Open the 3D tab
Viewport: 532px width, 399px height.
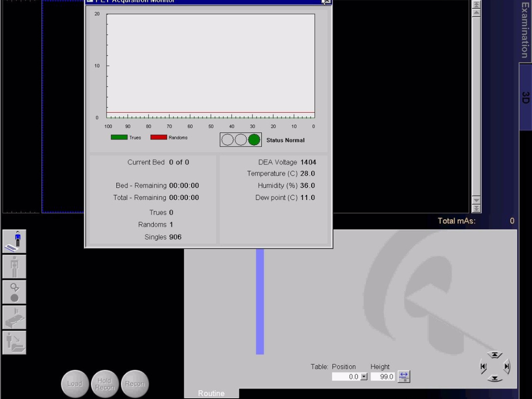tap(525, 97)
